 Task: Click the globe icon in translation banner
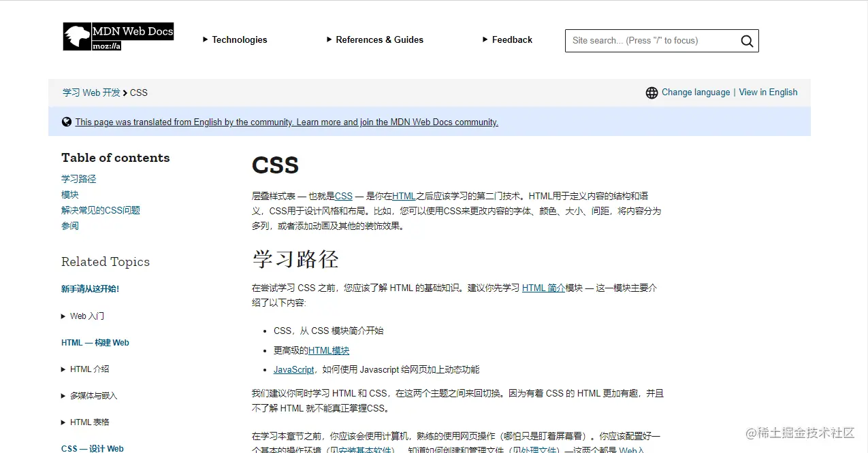67,122
